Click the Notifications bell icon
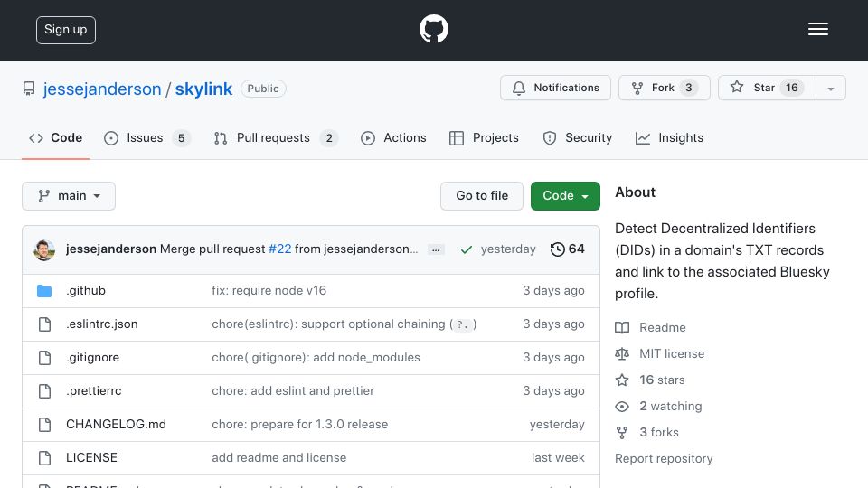868x488 pixels. coord(519,88)
